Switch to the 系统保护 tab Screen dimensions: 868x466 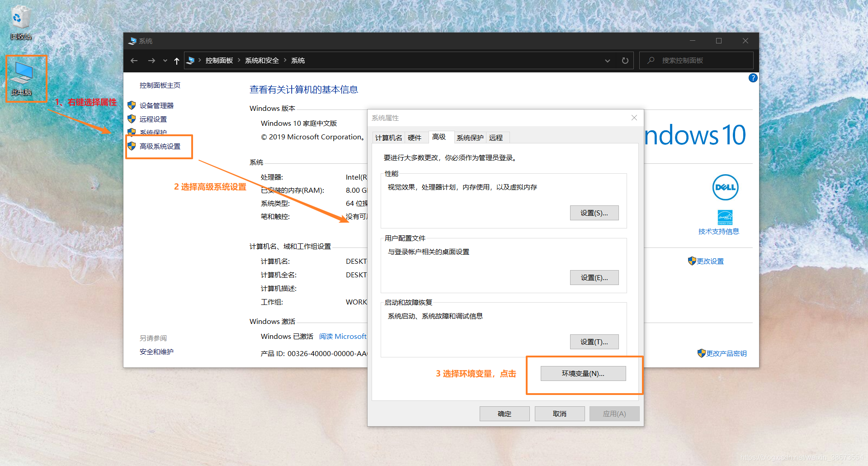pyautogui.click(x=470, y=138)
